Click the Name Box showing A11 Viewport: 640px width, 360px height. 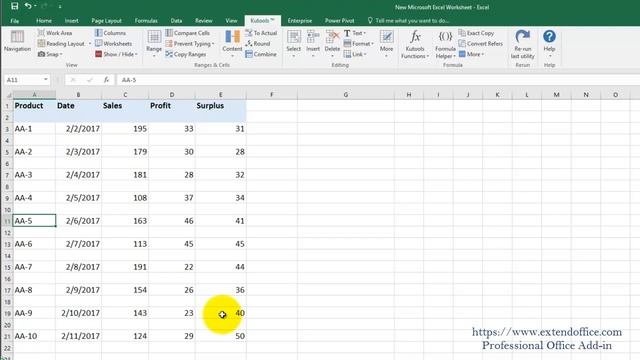[23, 80]
